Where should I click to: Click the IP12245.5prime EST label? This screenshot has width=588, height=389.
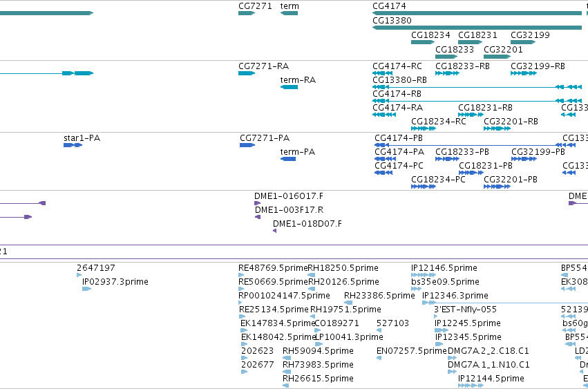click(468, 324)
